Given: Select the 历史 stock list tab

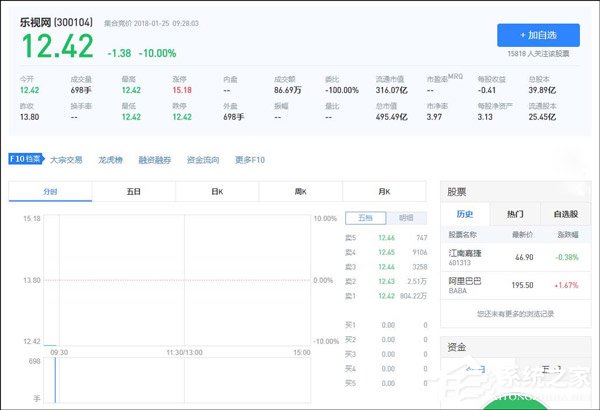Looking at the screenshot, I should click(465, 214).
